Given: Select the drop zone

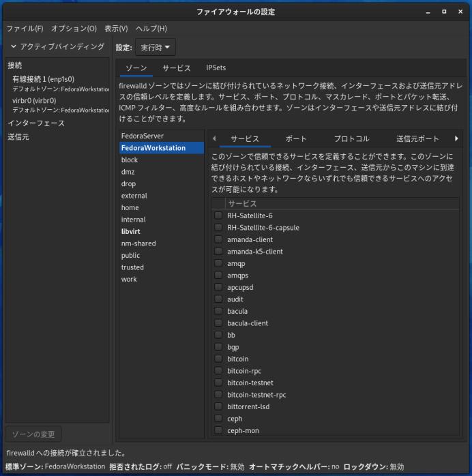Looking at the screenshot, I should 162,183.
